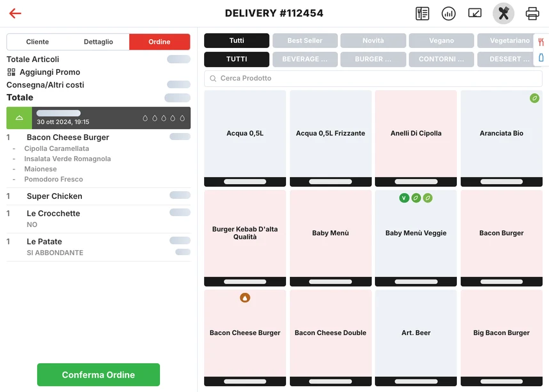The width and height of the screenshot is (549, 392).
Task: Select Le Crocchette order line
Action: [99, 219]
